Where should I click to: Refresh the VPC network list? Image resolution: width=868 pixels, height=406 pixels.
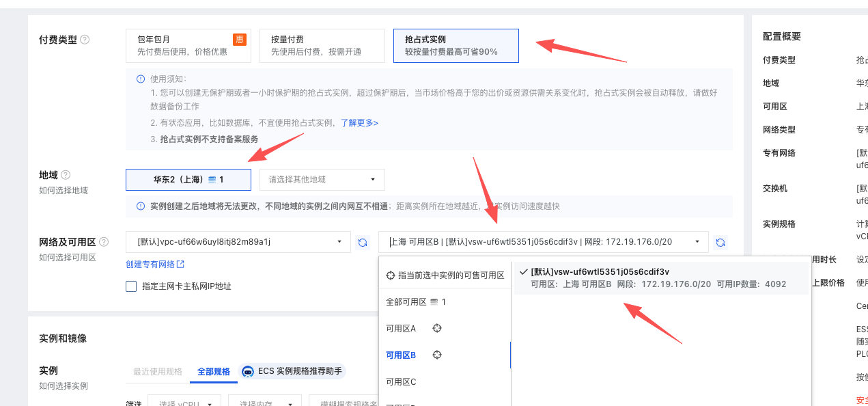[x=363, y=242]
